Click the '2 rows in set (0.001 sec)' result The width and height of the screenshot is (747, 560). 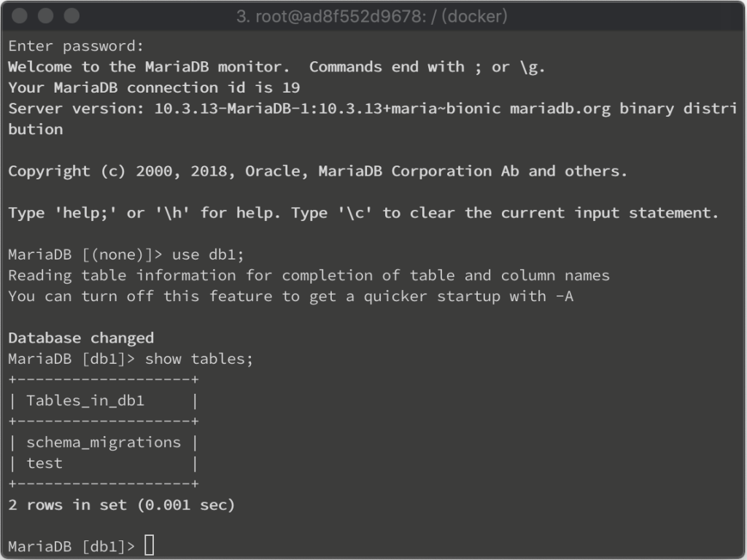click(x=122, y=505)
